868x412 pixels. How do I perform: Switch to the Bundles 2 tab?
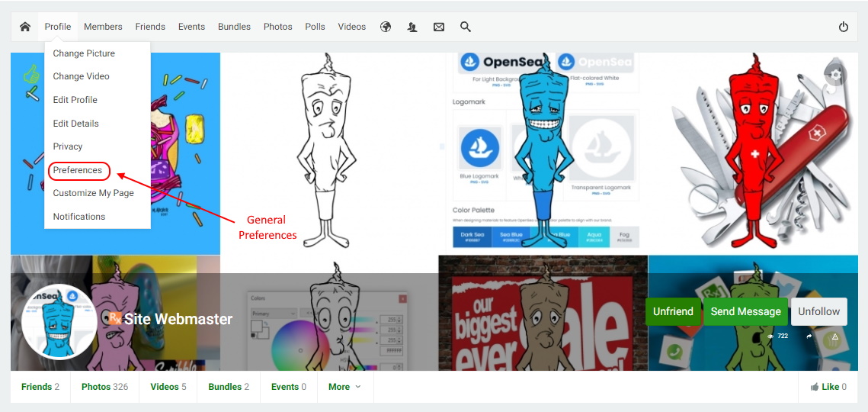[x=229, y=387]
